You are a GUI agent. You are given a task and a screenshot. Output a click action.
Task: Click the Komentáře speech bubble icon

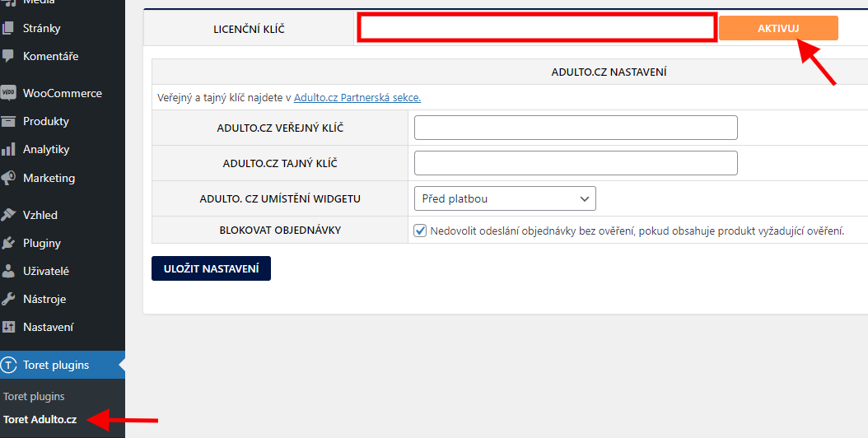(9, 56)
